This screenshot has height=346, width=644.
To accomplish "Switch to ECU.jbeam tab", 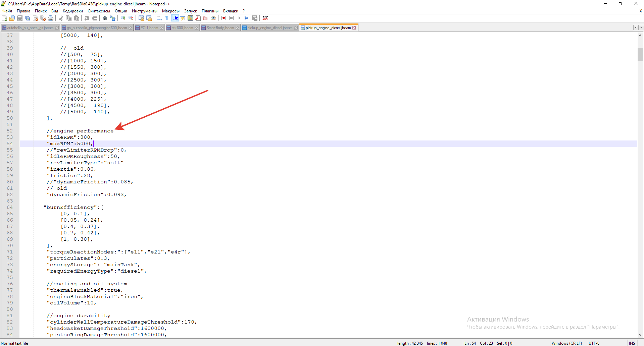I will 149,28.
